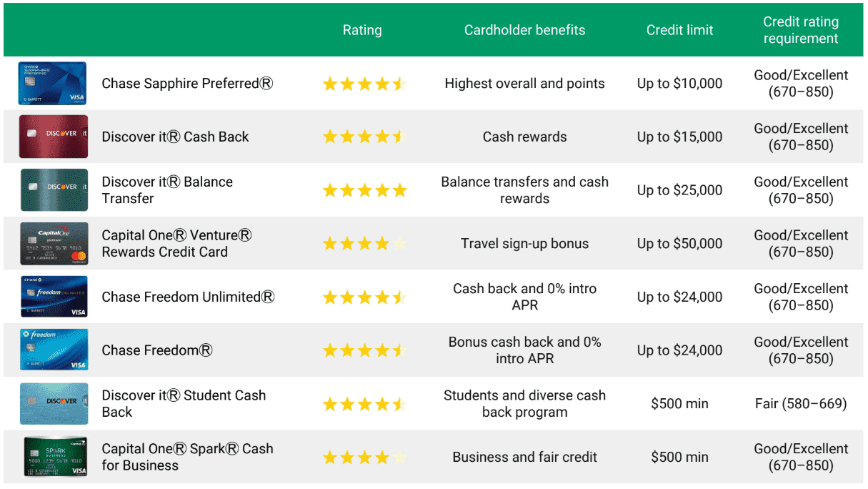Click the light blue Chase Freedom card image
This screenshot has height=489, width=868.
tap(54, 350)
